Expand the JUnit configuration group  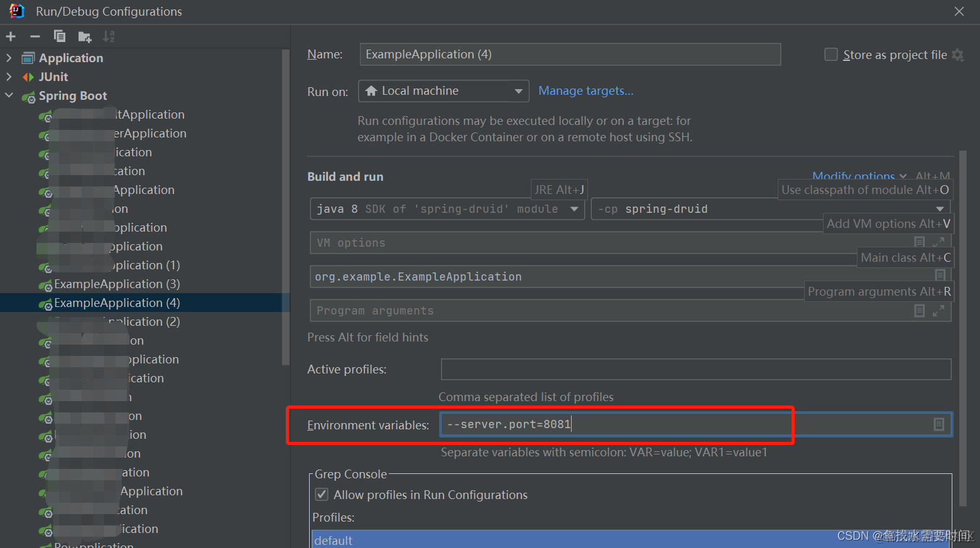coord(9,77)
